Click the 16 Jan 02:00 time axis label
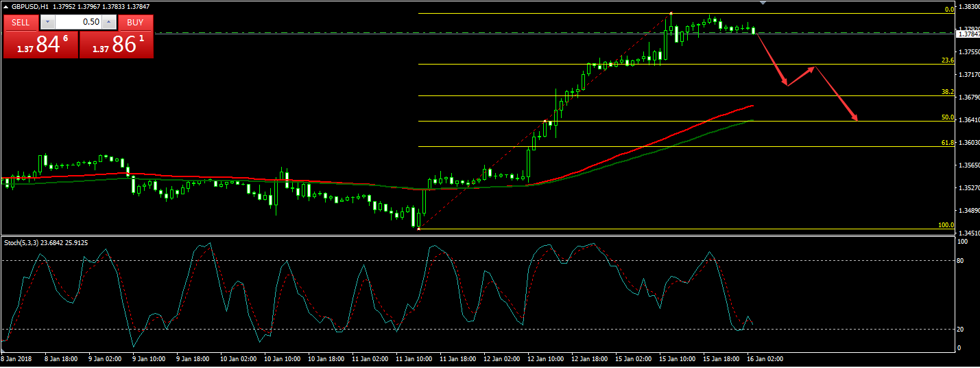This screenshot has height=368, width=980. [x=765, y=358]
